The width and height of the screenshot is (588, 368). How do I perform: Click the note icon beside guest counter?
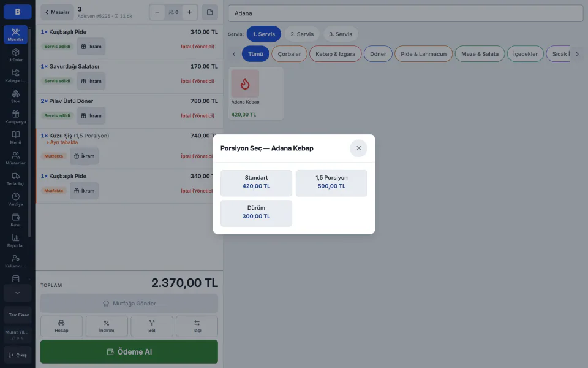209,12
